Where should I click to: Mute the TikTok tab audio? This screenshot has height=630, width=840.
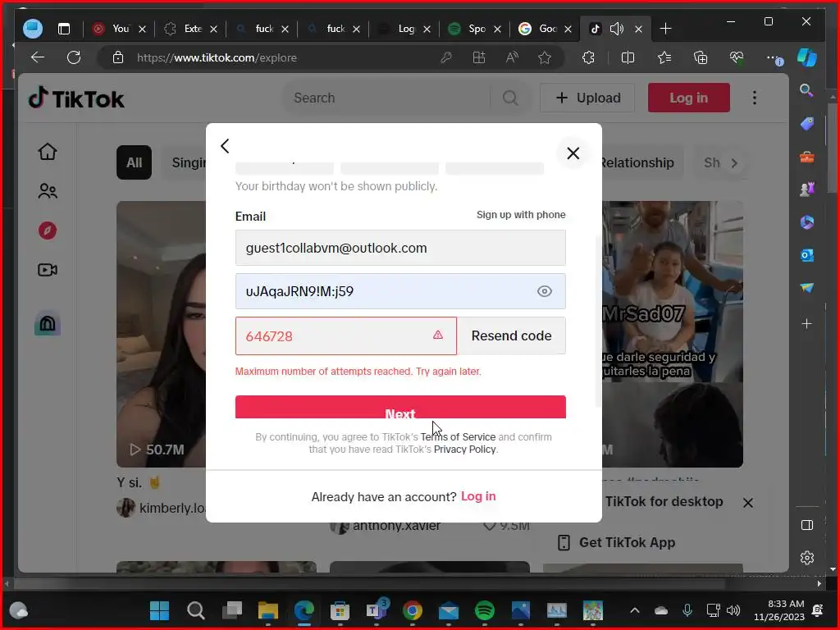617,29
